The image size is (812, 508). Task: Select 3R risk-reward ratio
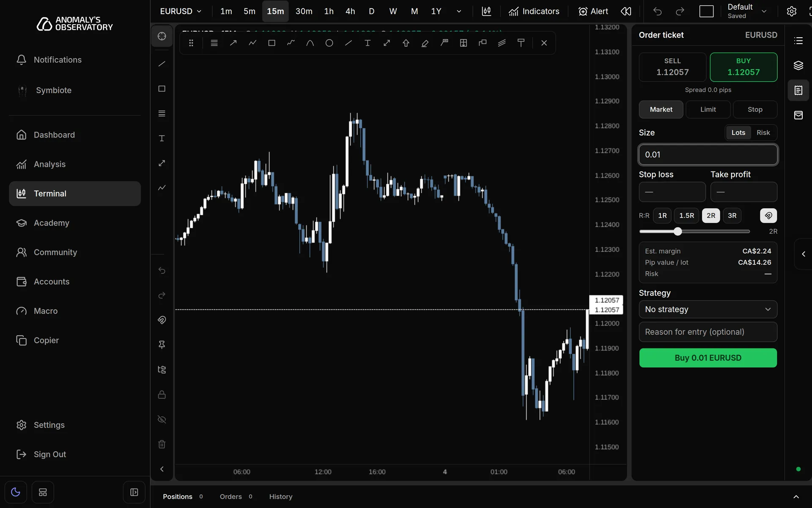[732, 215]
